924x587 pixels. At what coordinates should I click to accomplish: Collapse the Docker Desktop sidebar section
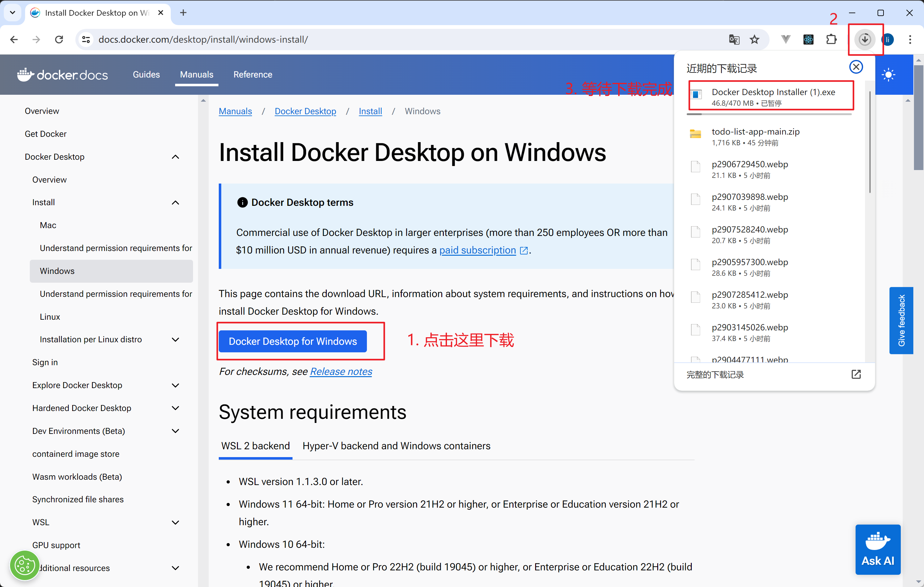[175, 157]
